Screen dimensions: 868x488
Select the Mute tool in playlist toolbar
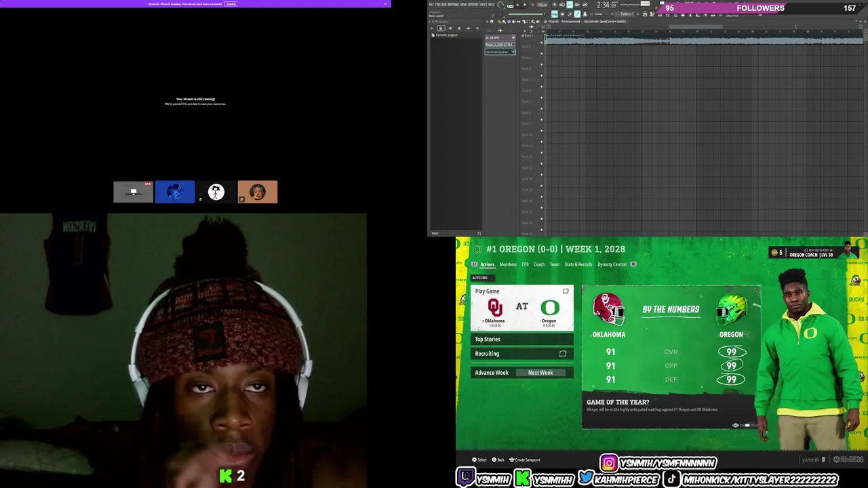[514, 22]
